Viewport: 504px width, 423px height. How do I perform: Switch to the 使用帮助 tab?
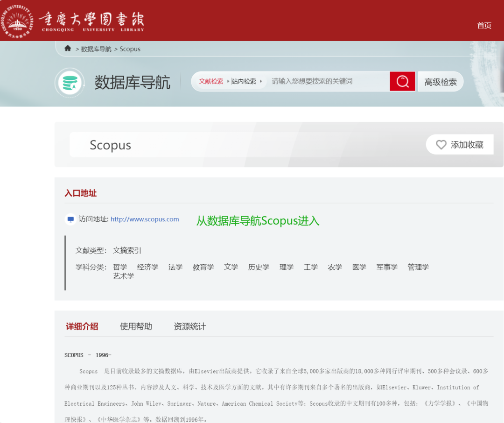(x=136, y=326)
